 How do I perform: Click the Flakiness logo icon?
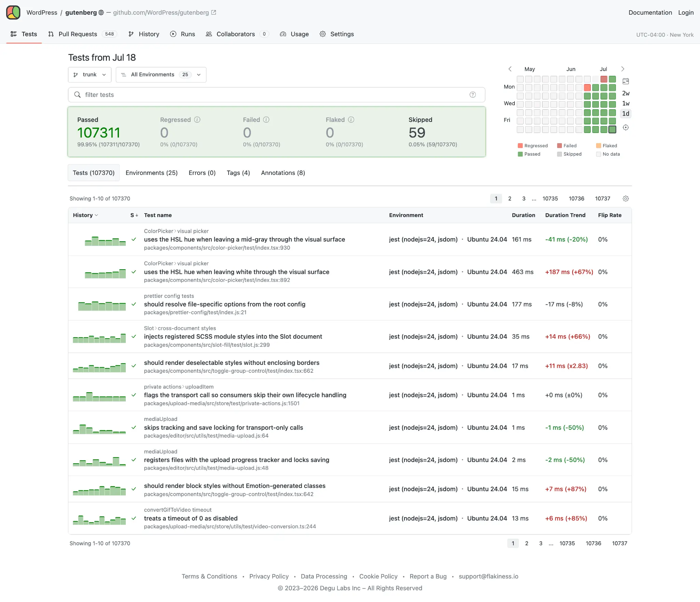pyautogui.click(x=13, y=13)
